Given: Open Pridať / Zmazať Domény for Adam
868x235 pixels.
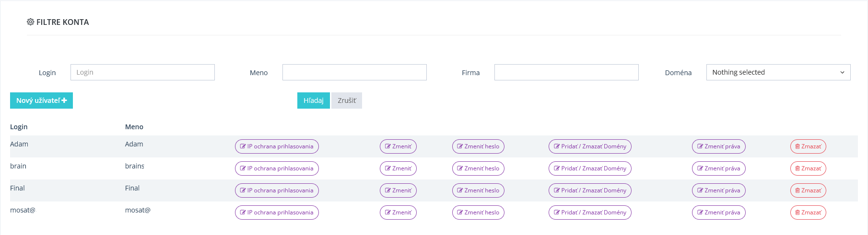Looking at the screenshot, I should (590, 146).
